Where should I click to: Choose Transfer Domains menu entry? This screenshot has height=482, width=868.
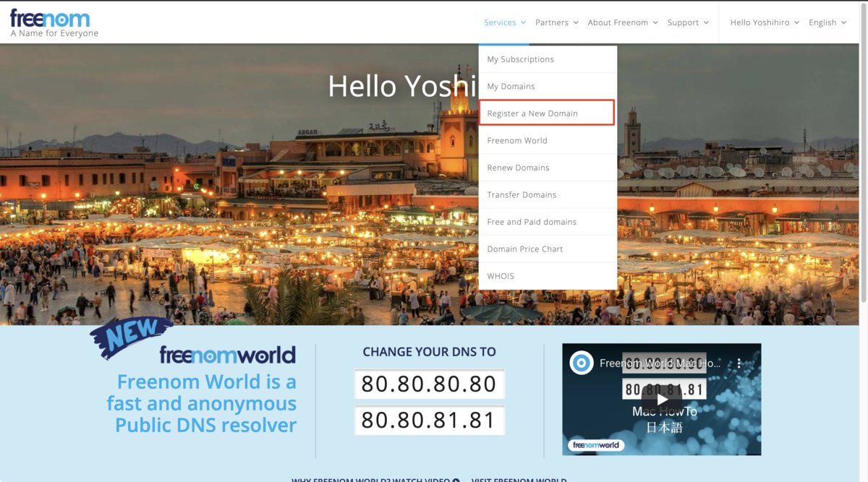(548, 194)
